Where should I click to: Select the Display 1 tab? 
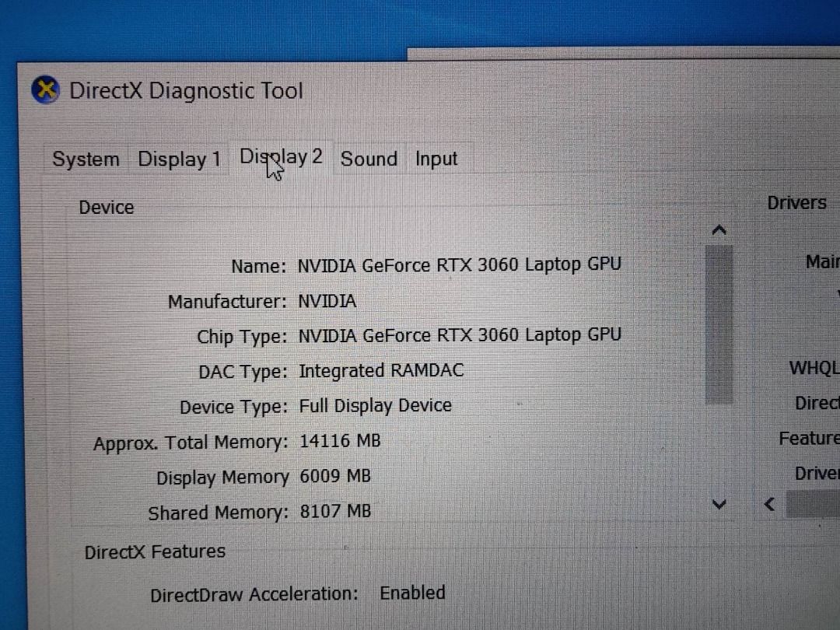point(178,159)
